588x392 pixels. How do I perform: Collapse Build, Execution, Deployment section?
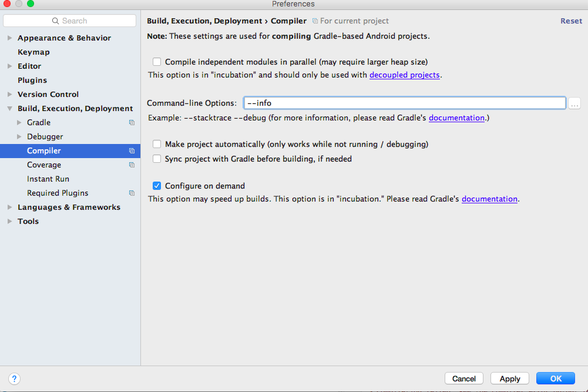pos(10,108)
